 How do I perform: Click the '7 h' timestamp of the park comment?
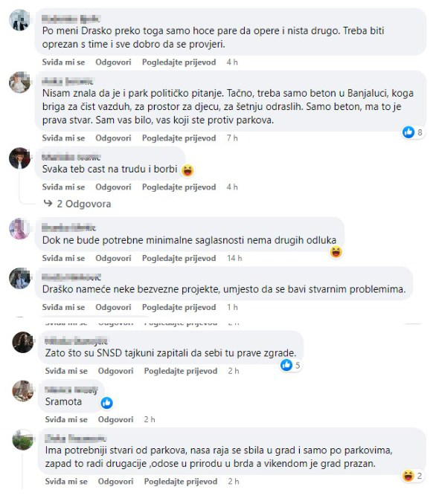click(232, 138)
